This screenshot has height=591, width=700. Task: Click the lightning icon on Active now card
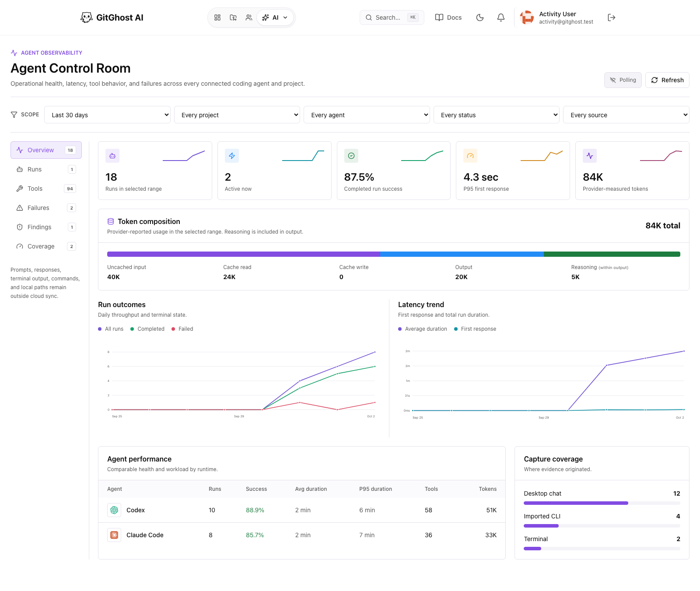[x=232, y=156]
